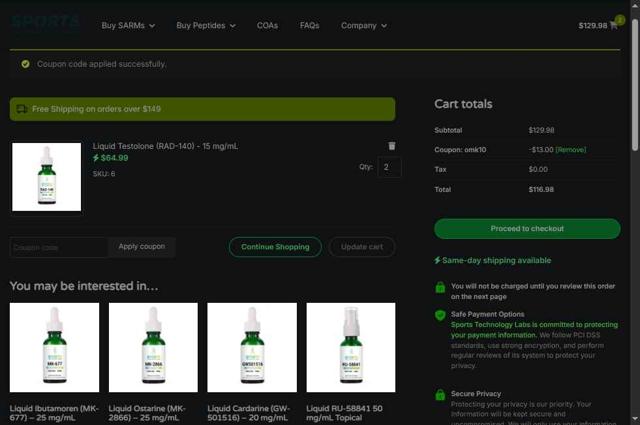This screenshot has height=425, width=640.
Task: Click the Continue Shopping button
Action: click(275, 247)
